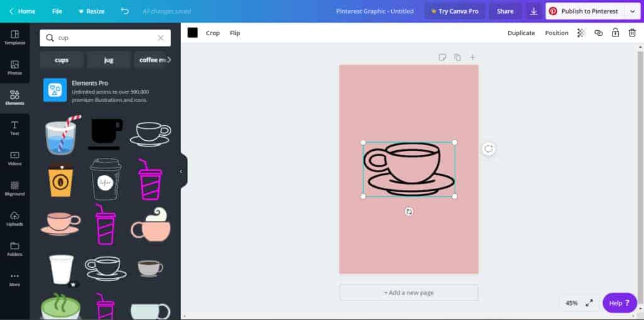Image resolution: width=644 pixels, height=320 pixels.
Task: Click the duplicate page icon above canvas
Action: [457, 57]
